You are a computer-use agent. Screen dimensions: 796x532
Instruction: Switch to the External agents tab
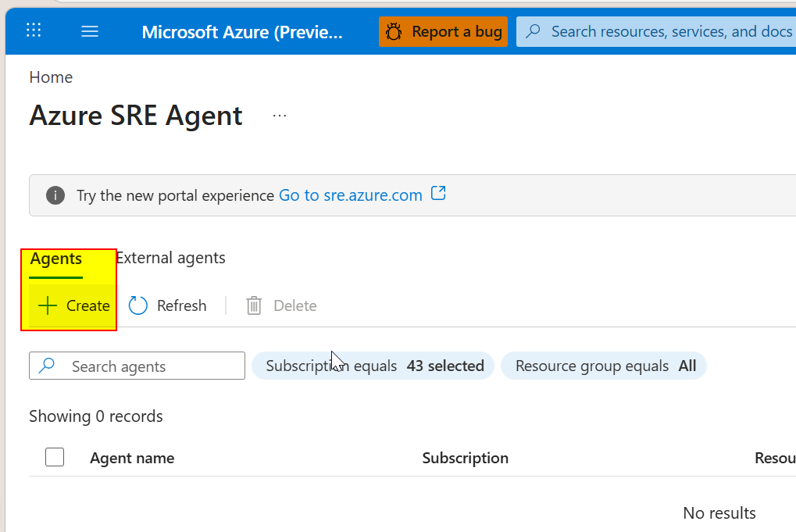[x=170, y=258]
